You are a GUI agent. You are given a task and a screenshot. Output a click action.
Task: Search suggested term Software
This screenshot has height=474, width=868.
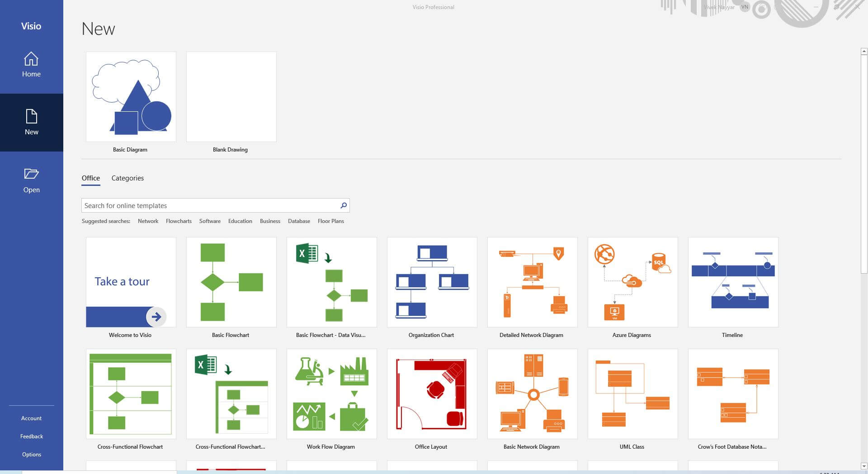point(210,221)
